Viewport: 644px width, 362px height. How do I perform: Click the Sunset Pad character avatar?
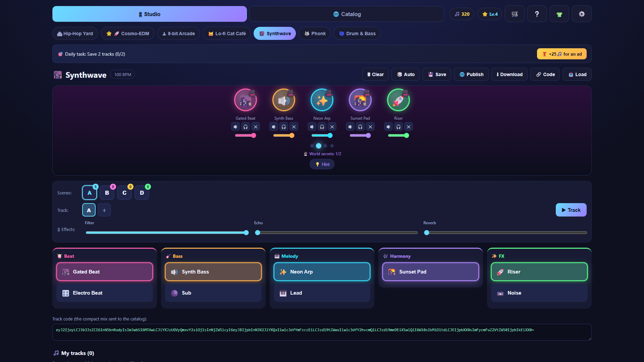(x=360, y=100)
